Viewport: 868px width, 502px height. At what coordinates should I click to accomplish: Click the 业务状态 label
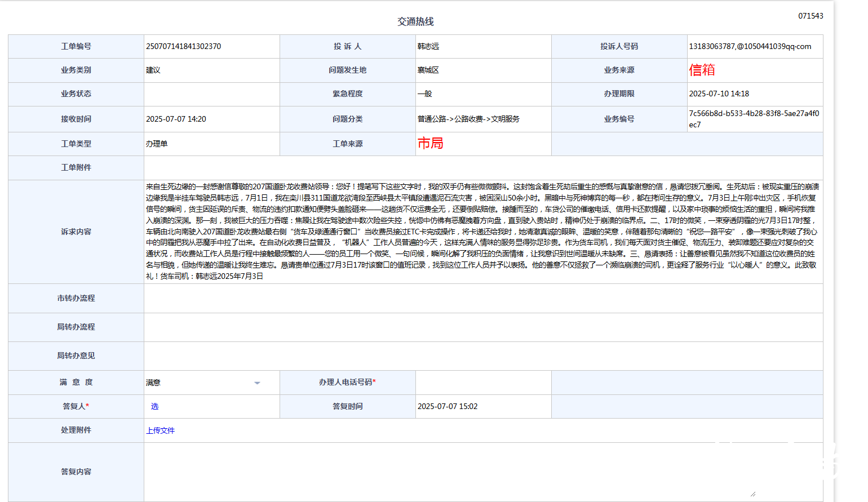(76, 94)
